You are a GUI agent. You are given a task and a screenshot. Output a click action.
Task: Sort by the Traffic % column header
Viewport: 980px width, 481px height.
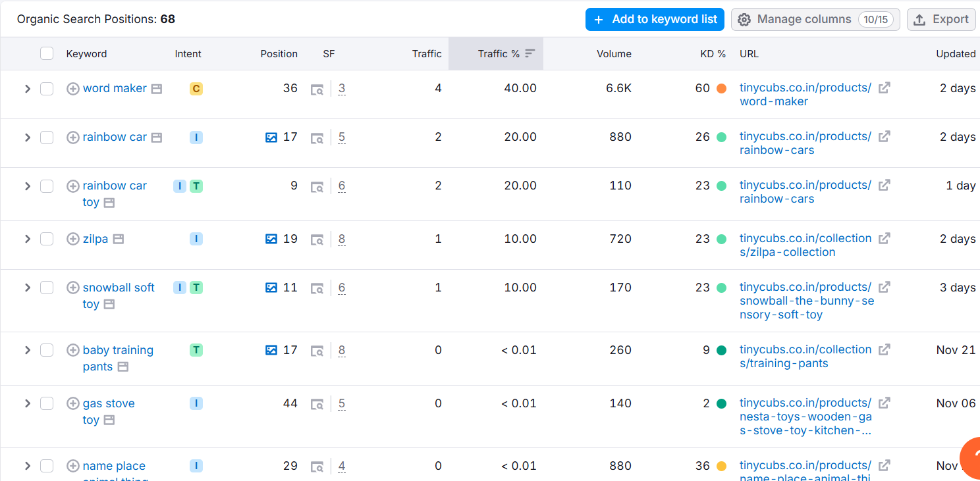point(499,54)
